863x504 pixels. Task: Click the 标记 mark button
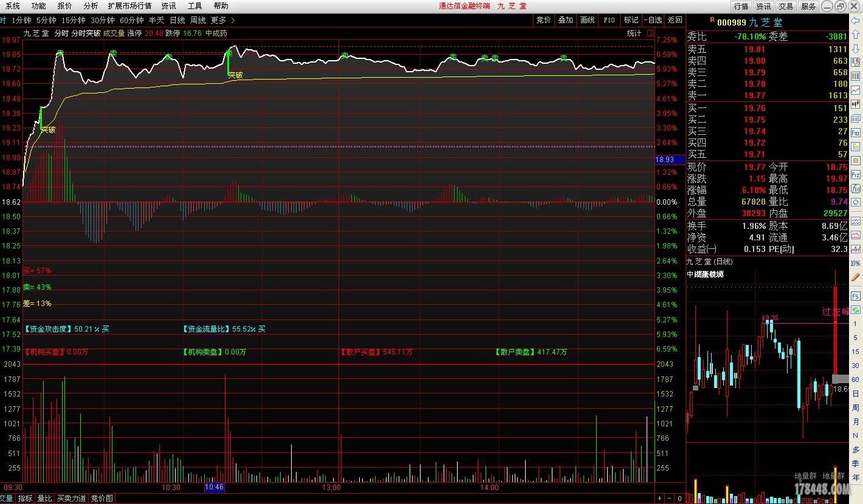pos(631,20)
